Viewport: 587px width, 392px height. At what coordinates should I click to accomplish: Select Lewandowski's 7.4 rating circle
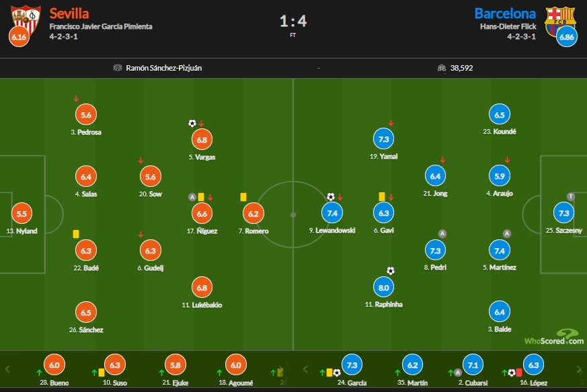click(x=332, y=213)
